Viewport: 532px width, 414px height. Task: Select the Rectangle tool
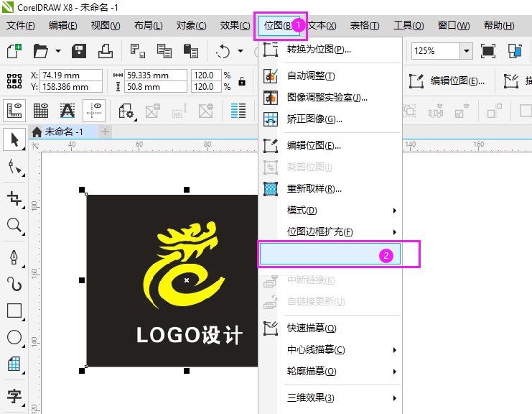tap(14, 310)
